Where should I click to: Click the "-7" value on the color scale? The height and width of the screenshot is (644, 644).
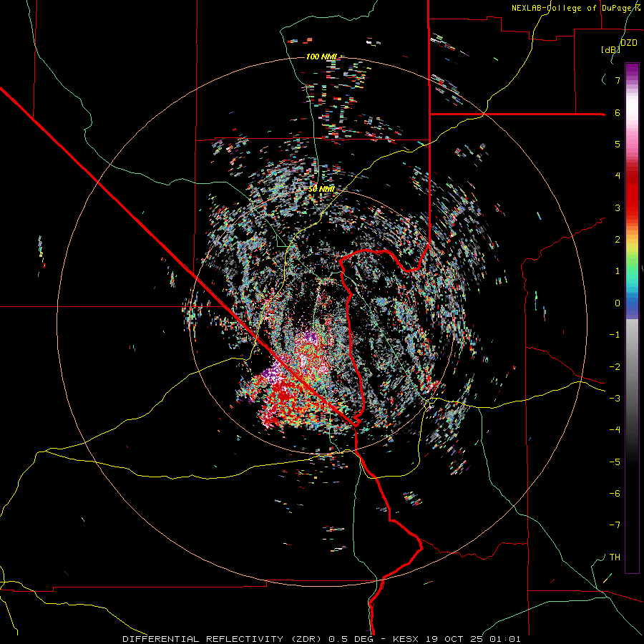pyautogui.click(x=615, y=525)
